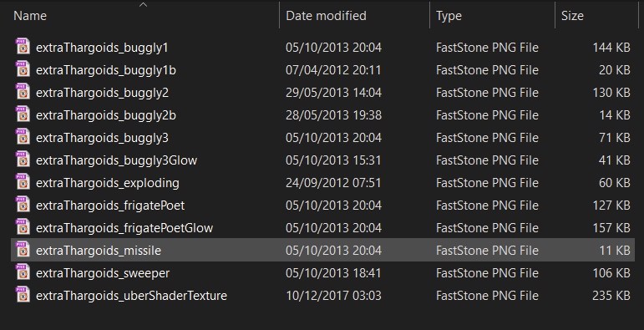644x330 pixels.
Task: Click the 24/09/2012 07:51 date entry
Action: point(333,182)
